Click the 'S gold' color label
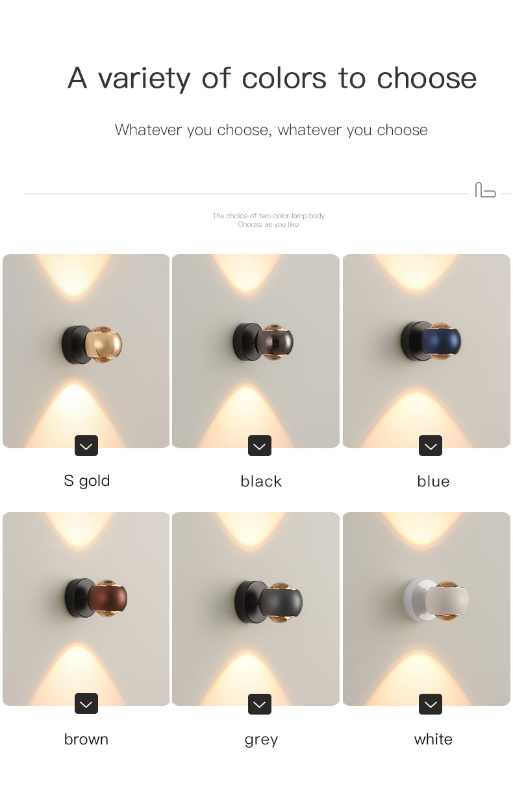The height and width of the screenshot is (812, 513). (87, 481)
